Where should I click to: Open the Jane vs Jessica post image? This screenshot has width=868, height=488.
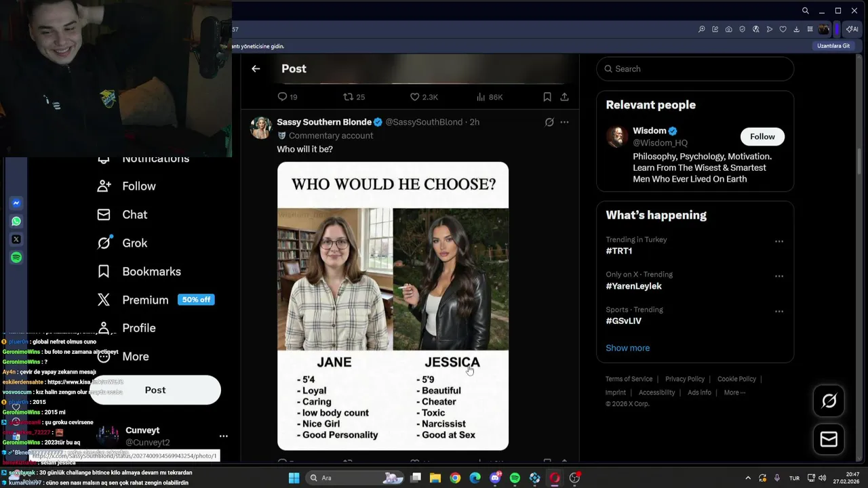click(393, 306)
